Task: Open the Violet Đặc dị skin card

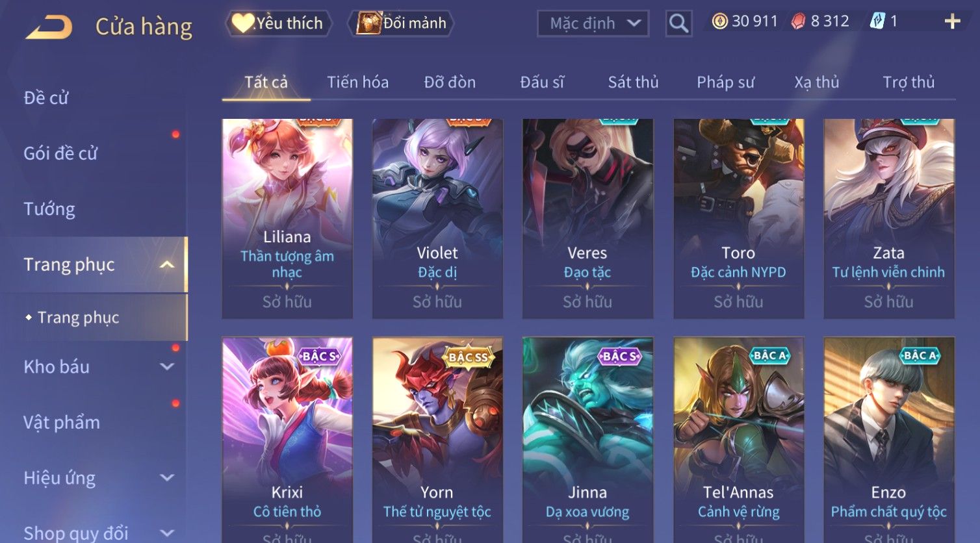Action: tap(437, 218)
